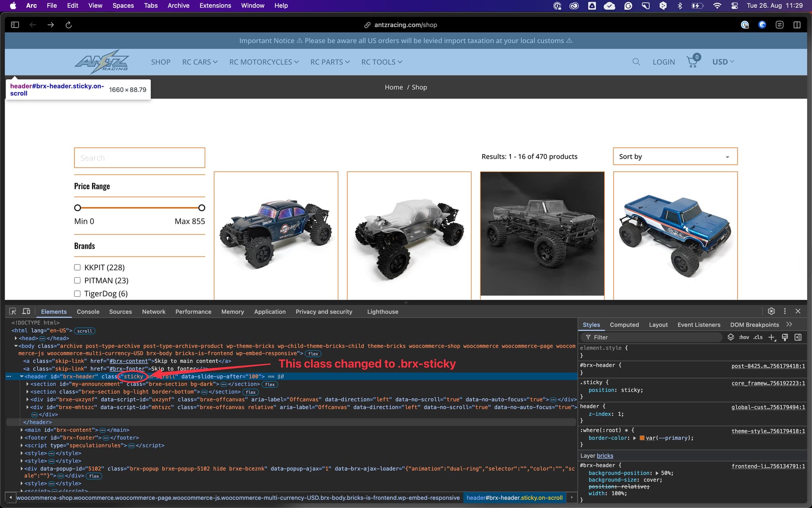Toggle the DevTools device toolbar icon
This screenshot has height=508, width=812.
[26, 312]
